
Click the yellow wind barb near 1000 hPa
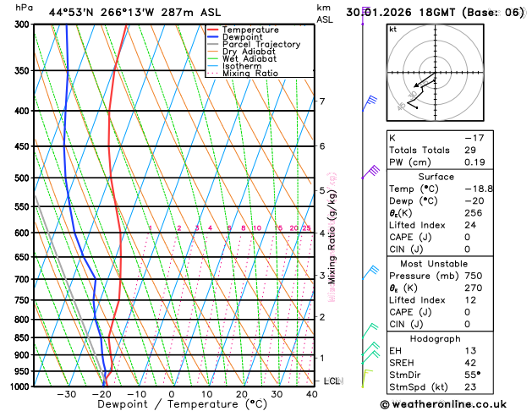tap(367, 379)
